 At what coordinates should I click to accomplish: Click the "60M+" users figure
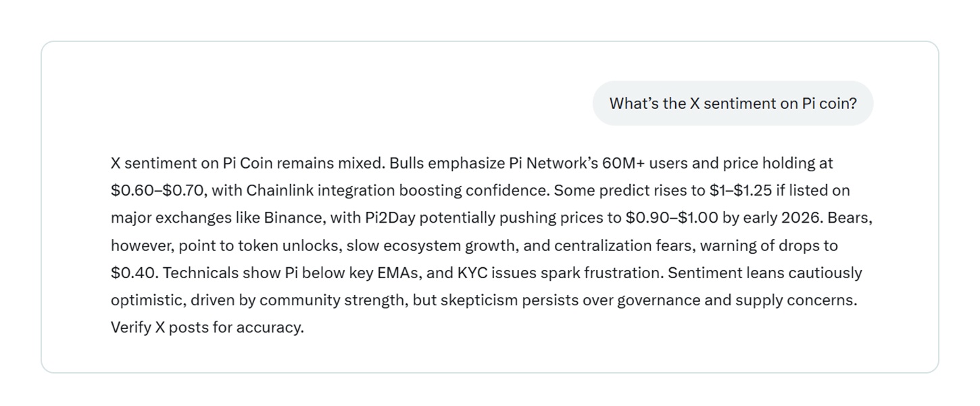click(x=618, y=163)
